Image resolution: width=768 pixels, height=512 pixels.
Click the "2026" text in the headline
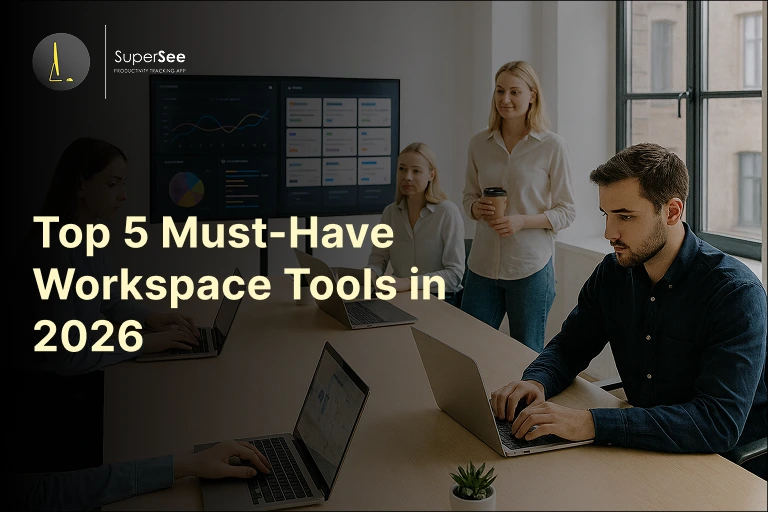click(x=89, y=337)
